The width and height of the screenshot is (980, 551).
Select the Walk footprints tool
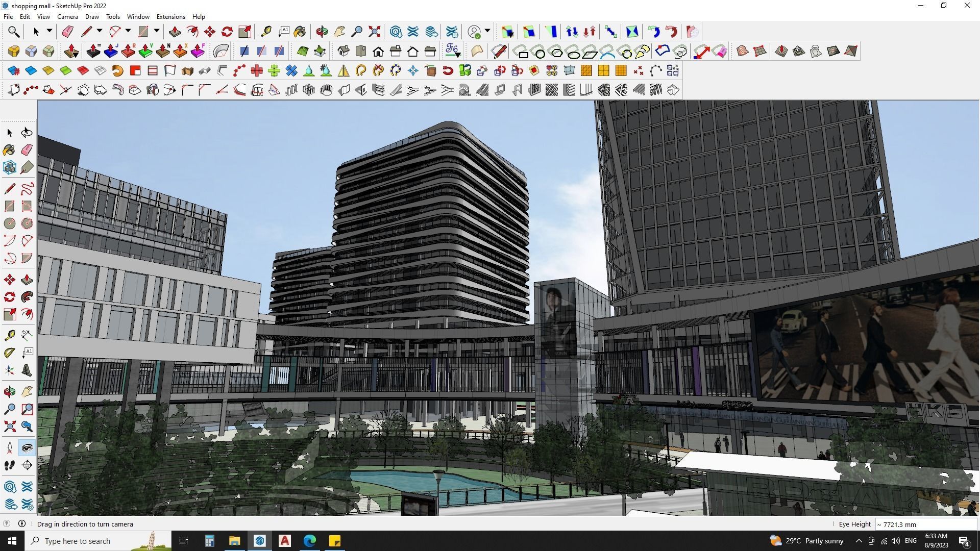tap(10, 465)
